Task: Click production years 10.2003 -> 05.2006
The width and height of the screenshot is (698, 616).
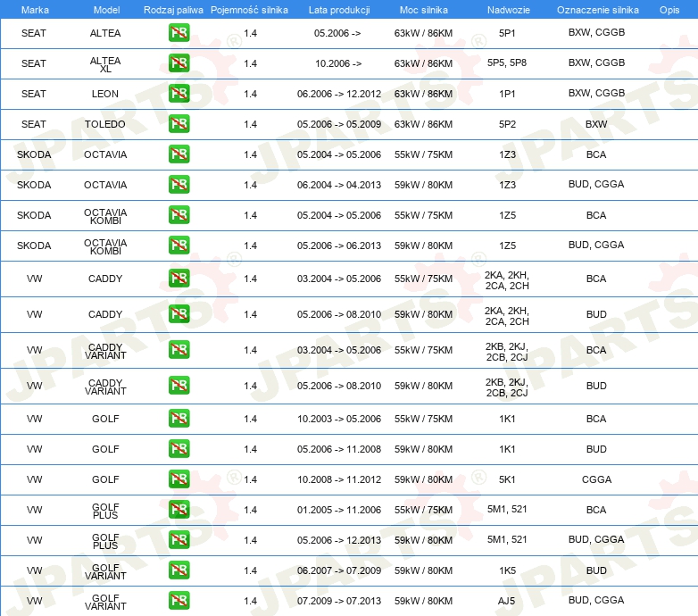Action: tap(339, 419)
